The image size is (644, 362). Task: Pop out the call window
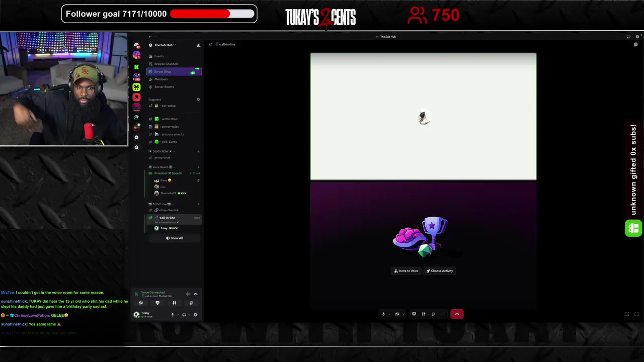(x=627, y=314)
